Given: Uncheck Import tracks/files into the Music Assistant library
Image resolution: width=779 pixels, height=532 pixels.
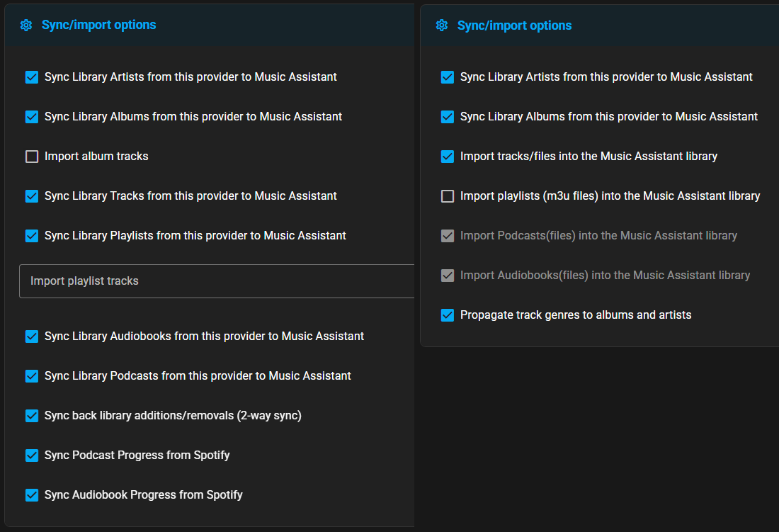Looking at the screenshot, I should click(448, 157).
